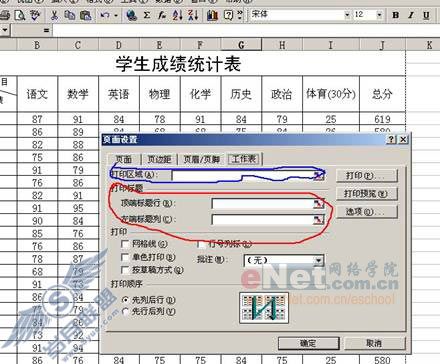The image size is (440, 364).
Task: Click the AutoSum sigma icon
Action: 147,15
